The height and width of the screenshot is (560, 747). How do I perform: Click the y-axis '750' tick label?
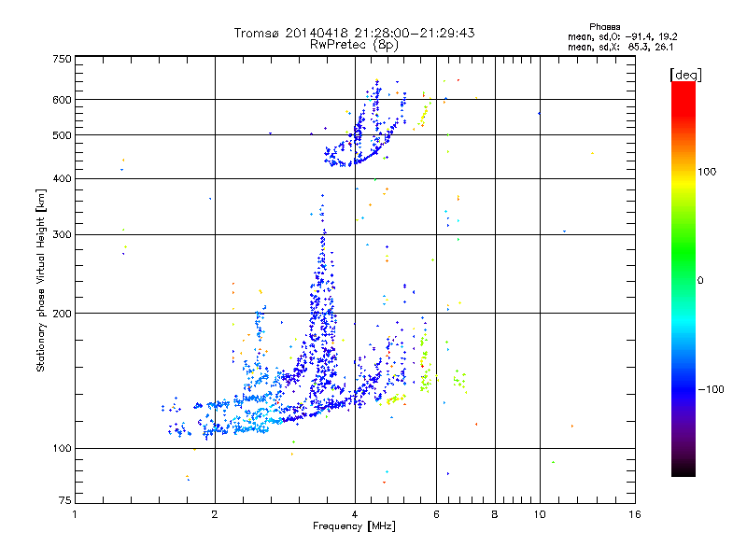click(x=62, y=59)
